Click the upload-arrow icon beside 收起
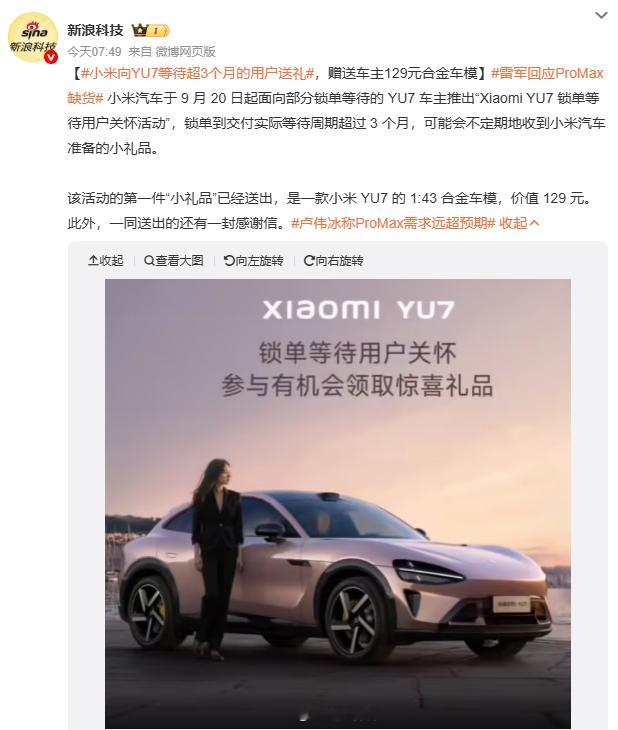The image size is (618, 730). (x=93, y=261)
